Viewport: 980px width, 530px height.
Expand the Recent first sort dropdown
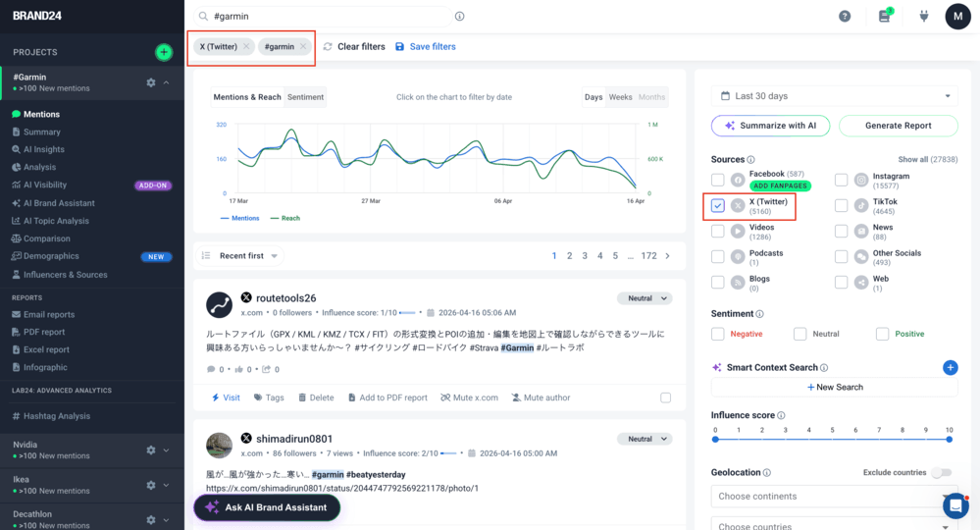[x=241, y=256]
